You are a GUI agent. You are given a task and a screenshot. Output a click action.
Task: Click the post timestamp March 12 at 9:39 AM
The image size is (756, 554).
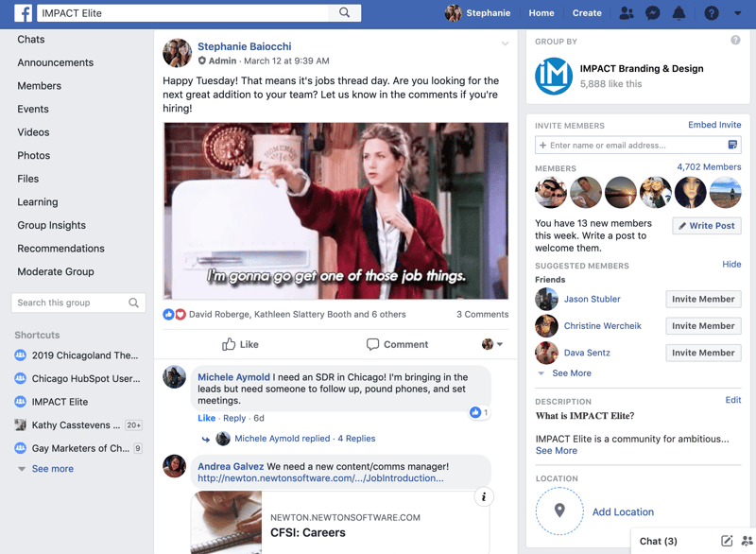click(x=286, y=61)
